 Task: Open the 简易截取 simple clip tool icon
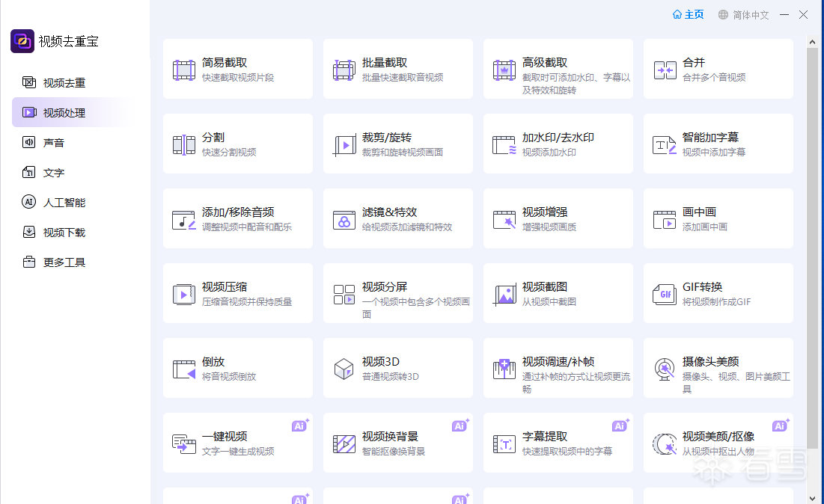184,70
